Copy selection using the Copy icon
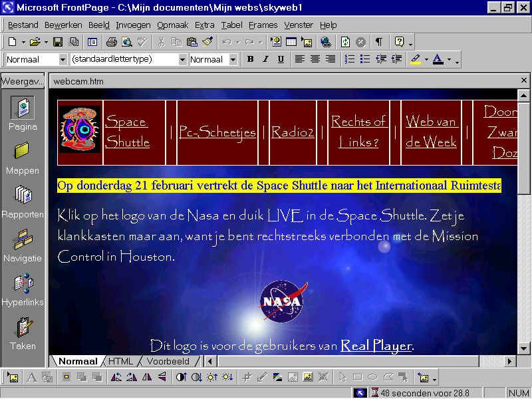Screen dimensions: 532x399 176,42
